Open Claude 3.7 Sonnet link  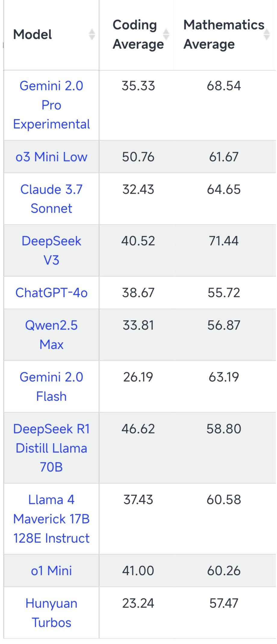(51, 199)
